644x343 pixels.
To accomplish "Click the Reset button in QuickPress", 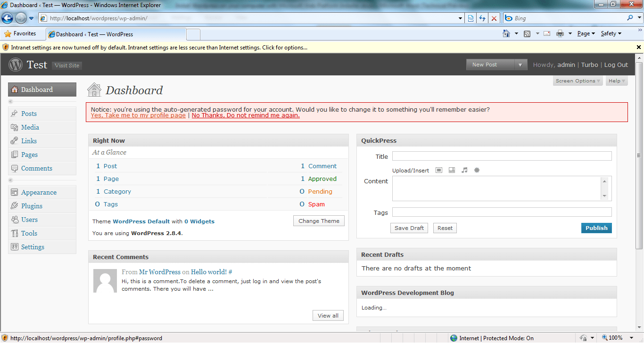I will click(x=445, y=228).
